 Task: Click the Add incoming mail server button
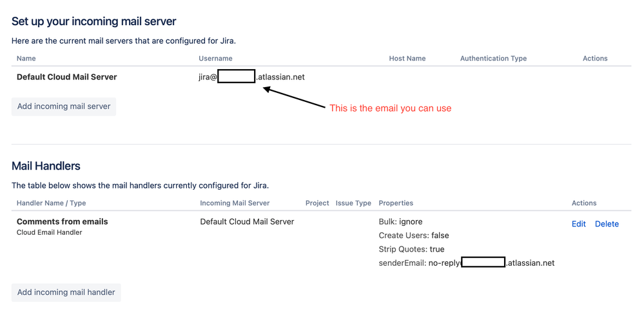64,106
